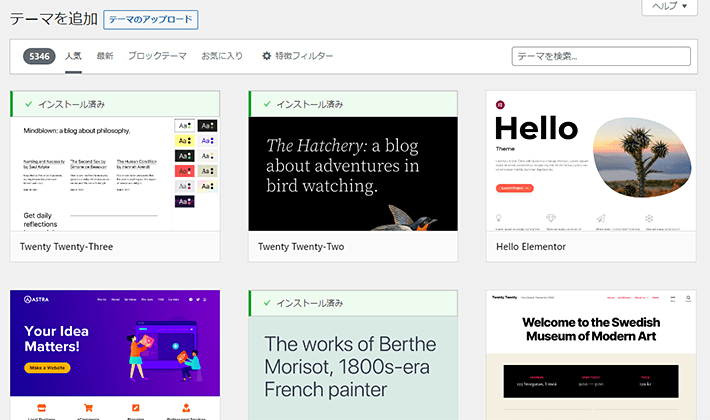
Task: Select the 人気 tab
Action: [x=73, y=56]
